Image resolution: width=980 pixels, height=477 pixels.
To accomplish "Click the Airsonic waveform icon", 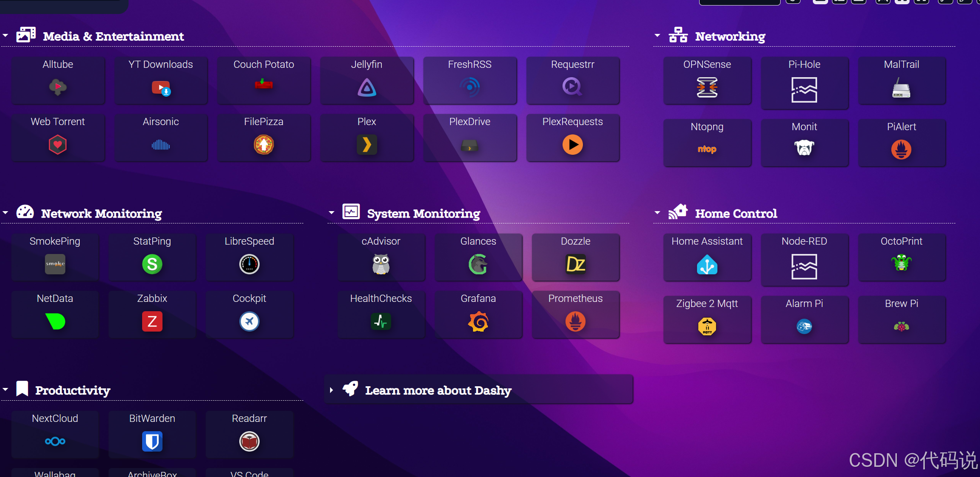I will 161,145.
